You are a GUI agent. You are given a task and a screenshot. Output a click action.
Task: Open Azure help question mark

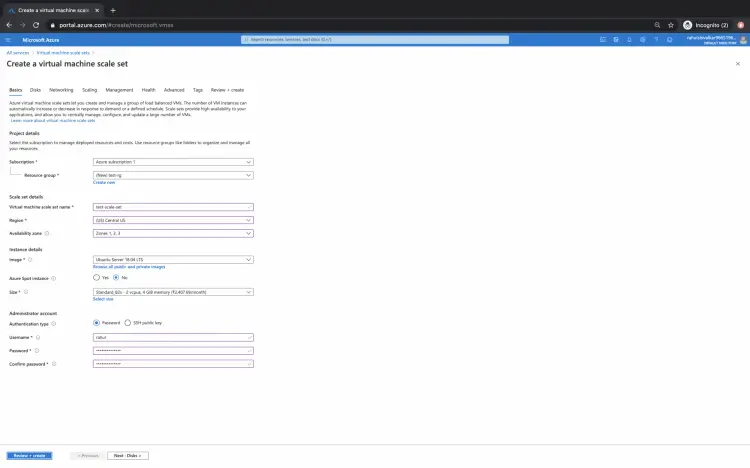[x=656, y=40]
